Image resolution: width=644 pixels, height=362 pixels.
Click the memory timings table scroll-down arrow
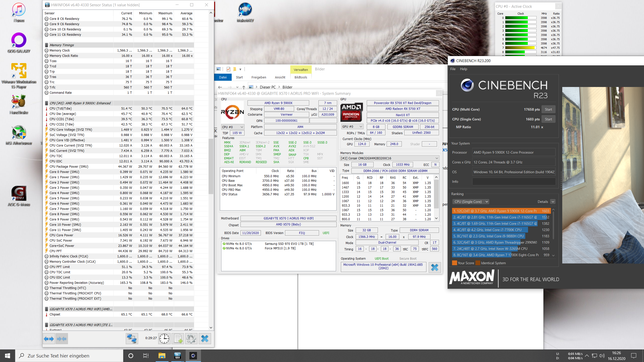[x=436, y=218]
